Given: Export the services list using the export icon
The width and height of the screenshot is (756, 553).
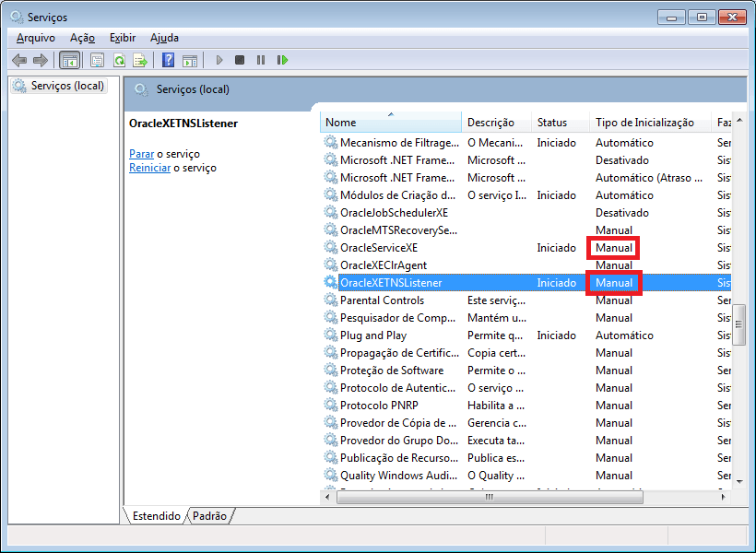Looking at the screenshot, I should point(140,59).
